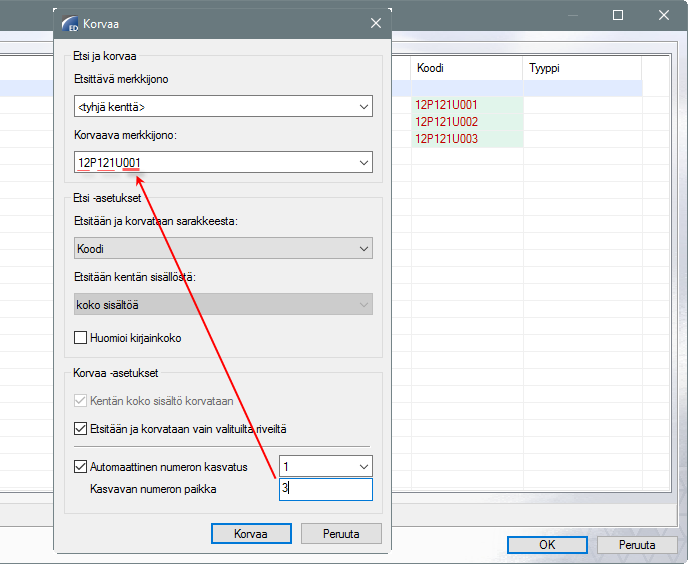The width and height of the screenshot is (688, 564).
Task: Open the Etsittävä merkkijono dropdown
Action: click(x=362, y=106)
